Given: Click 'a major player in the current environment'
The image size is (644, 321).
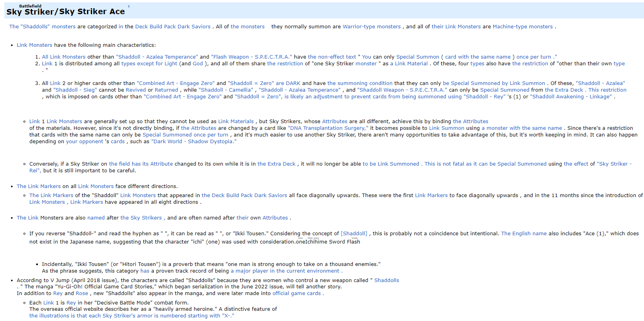Looking at the screenshot, I should 285,271.
